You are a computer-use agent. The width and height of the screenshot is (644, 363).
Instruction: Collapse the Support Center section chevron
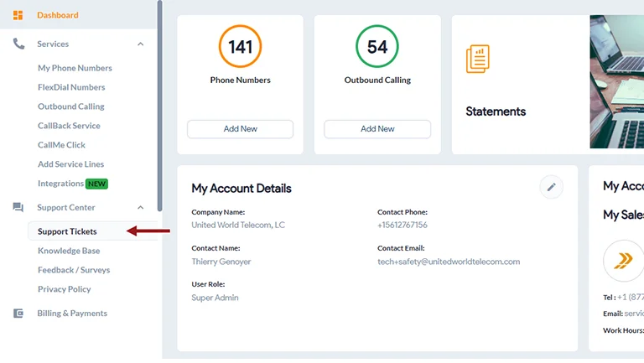[140, 207]
